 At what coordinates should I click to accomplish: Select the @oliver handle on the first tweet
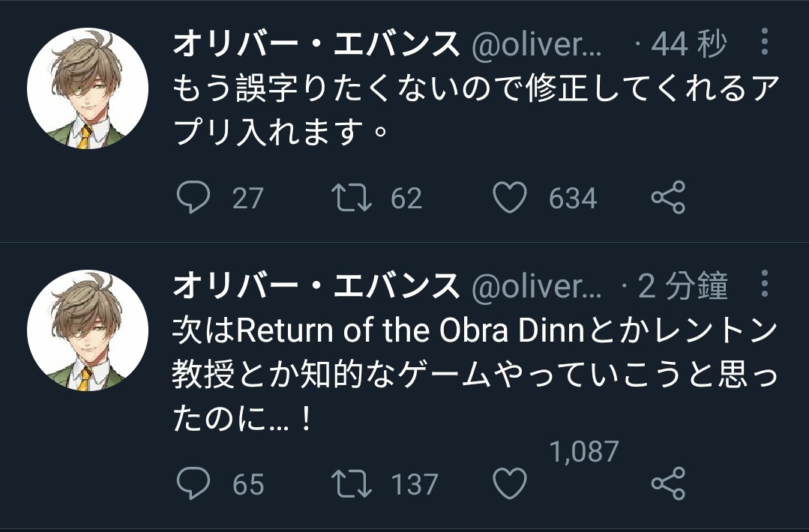537,46
